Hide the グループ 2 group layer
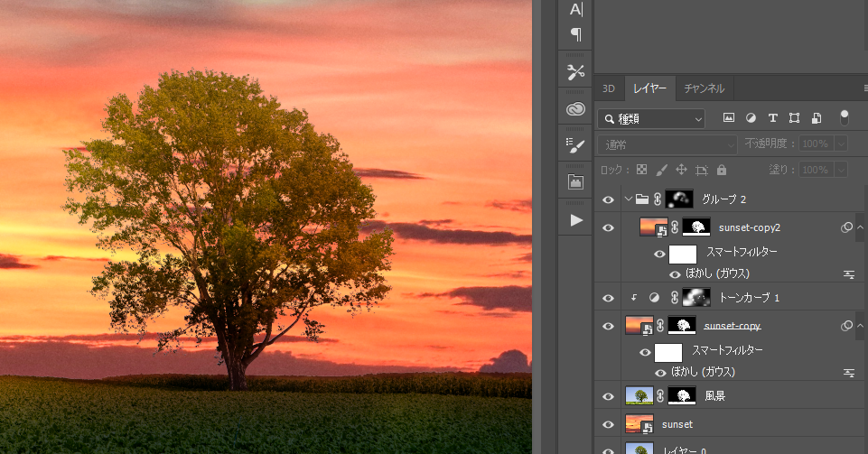The image size is (868, 454). click(608, 199)
